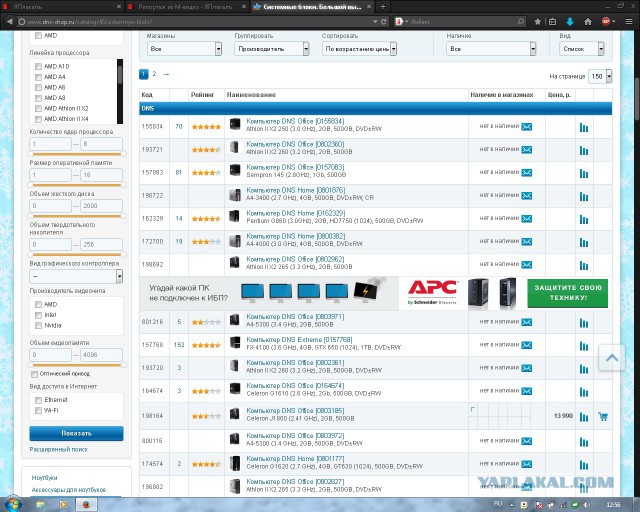The width and height of the screenshot is (640, 512).
Task: Reload the page with refresh icon
Action: [x=384, y=22]
